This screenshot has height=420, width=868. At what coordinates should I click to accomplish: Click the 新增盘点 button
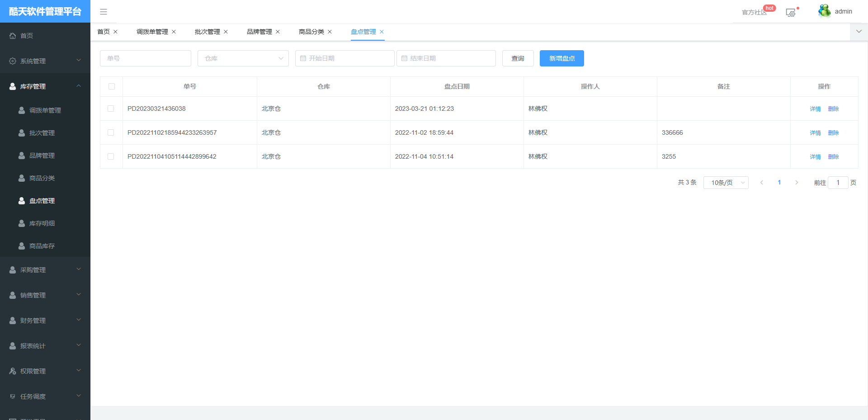coord(561,58)
